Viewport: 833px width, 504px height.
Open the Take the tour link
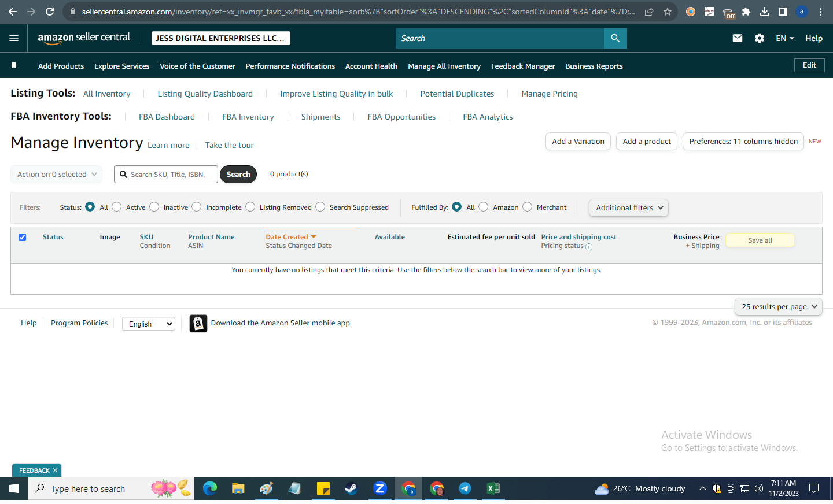tap(229, 146)
